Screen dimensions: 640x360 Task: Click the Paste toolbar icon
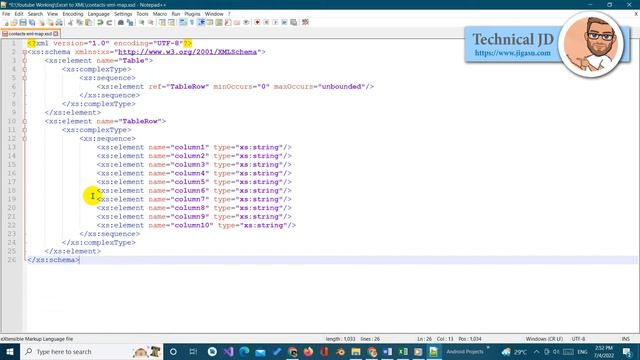click(89, 22)
